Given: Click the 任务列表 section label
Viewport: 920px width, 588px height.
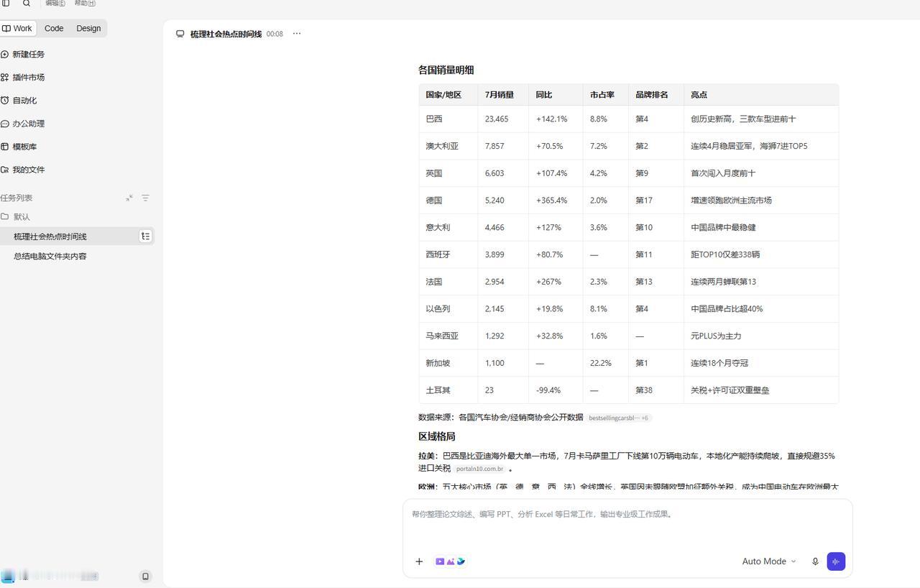Looking at the screenshot, I should 17,198.
